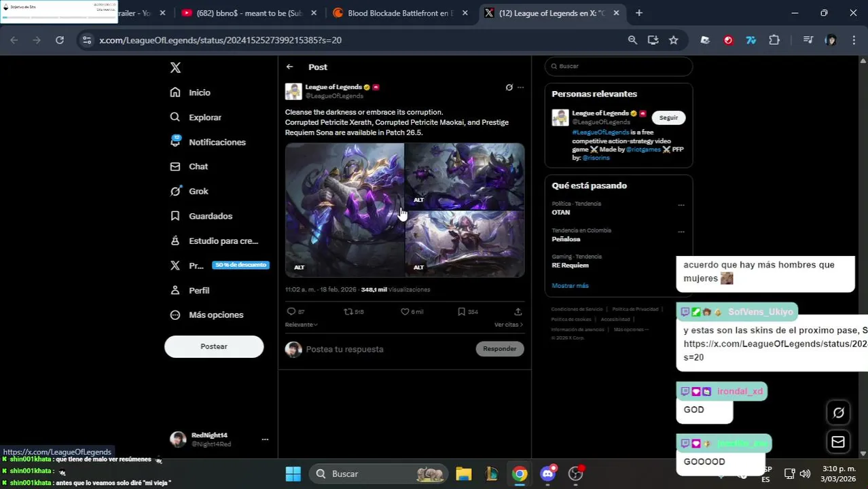Open the post's three-dot more menu
The height and width of the screenshot is (489, 868).
point(520,87)
